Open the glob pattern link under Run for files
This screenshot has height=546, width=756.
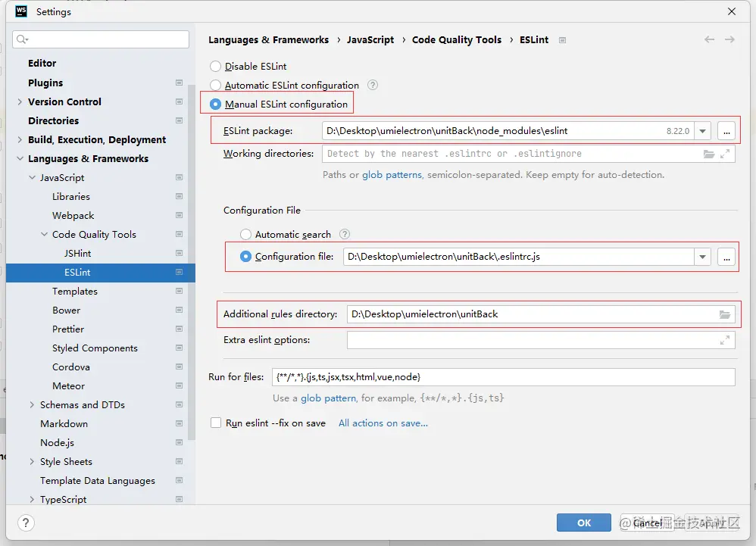click(328, 398)
